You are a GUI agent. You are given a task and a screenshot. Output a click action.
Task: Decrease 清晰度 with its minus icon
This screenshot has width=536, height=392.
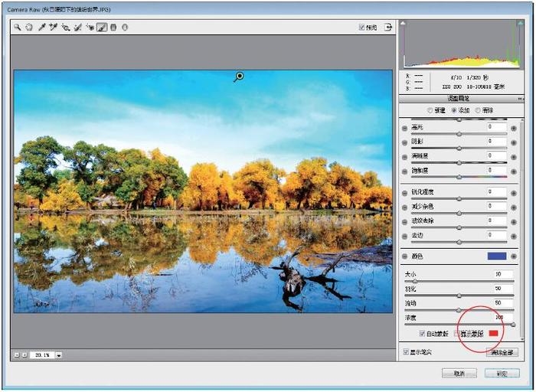[x=405, y=157]
